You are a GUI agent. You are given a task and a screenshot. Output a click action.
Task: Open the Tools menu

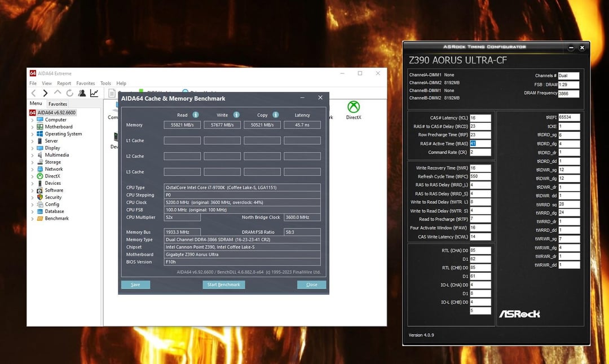pyautogui.click(x=105, y=83)
